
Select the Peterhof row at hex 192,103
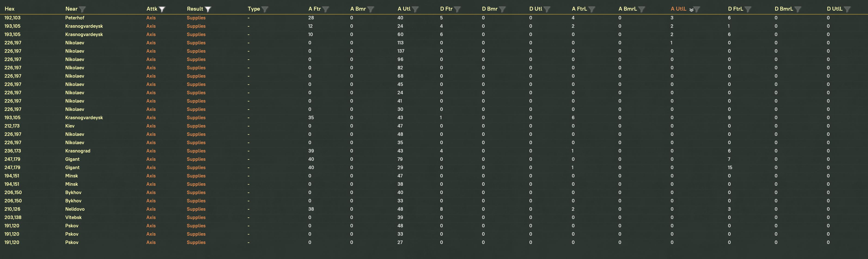click(75, 18)
